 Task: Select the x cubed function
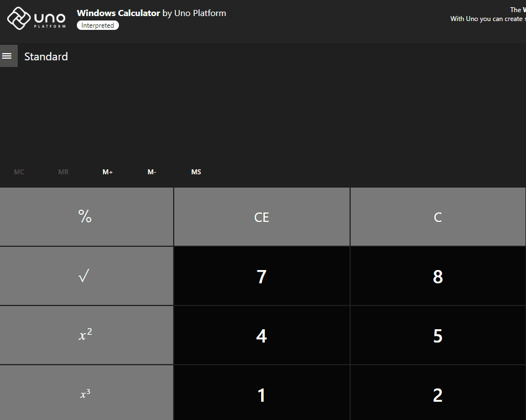[x=86, y=393]
